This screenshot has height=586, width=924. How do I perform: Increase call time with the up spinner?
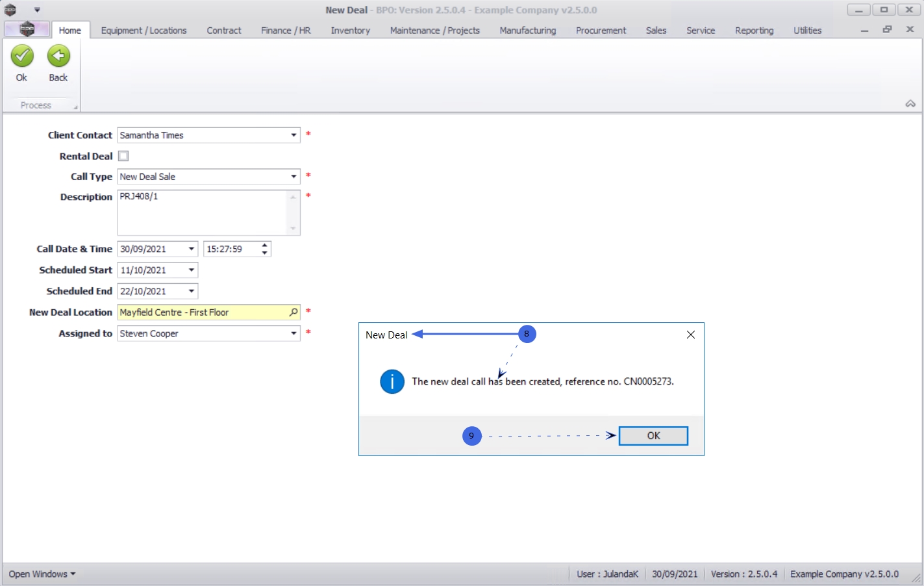coord(264,246)
